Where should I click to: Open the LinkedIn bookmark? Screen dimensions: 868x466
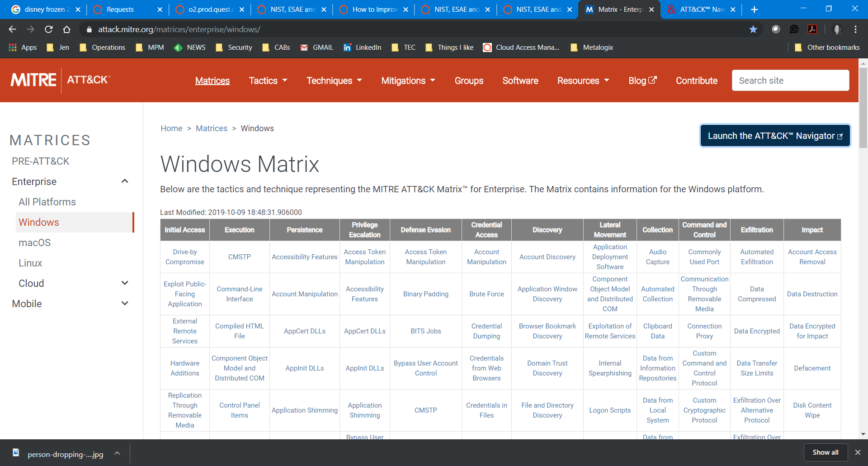pos(362,48)
